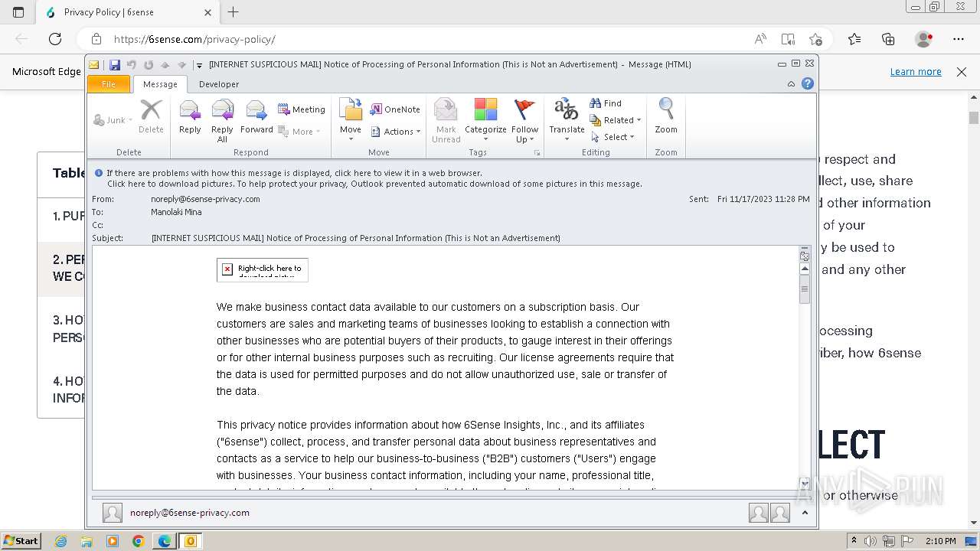The height and width of the screenshot is (551, 980).
Task: Open Edge profile avatar
Action: tap(924, 39)
